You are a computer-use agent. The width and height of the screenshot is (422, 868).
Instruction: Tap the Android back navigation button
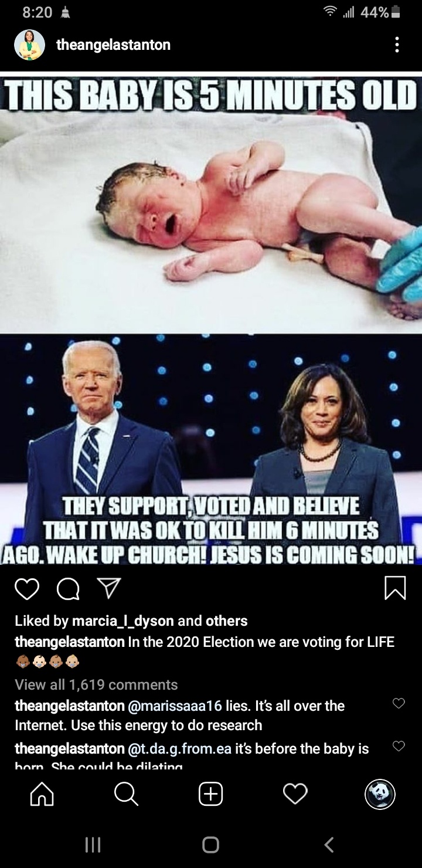[329, 845]
